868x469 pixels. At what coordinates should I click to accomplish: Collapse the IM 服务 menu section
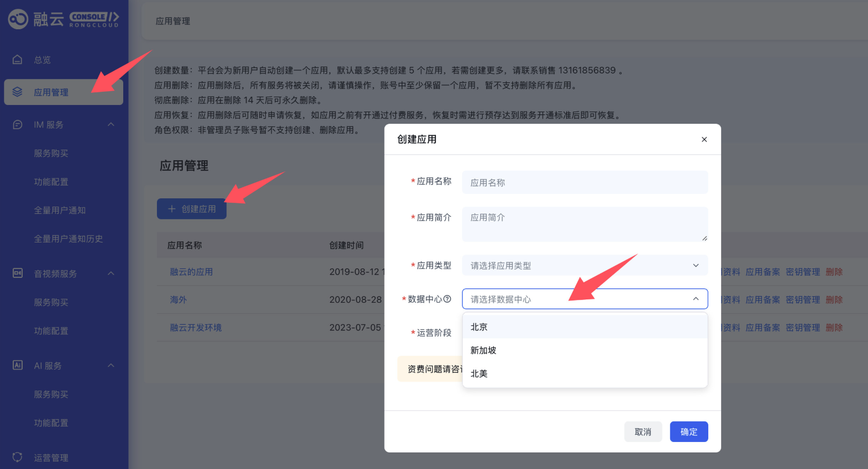pos(111,125)
